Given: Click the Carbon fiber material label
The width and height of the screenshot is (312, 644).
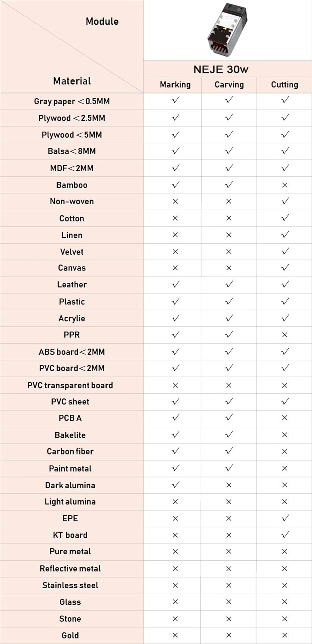Looking at the screenshot, I should (x=70, y=451).
